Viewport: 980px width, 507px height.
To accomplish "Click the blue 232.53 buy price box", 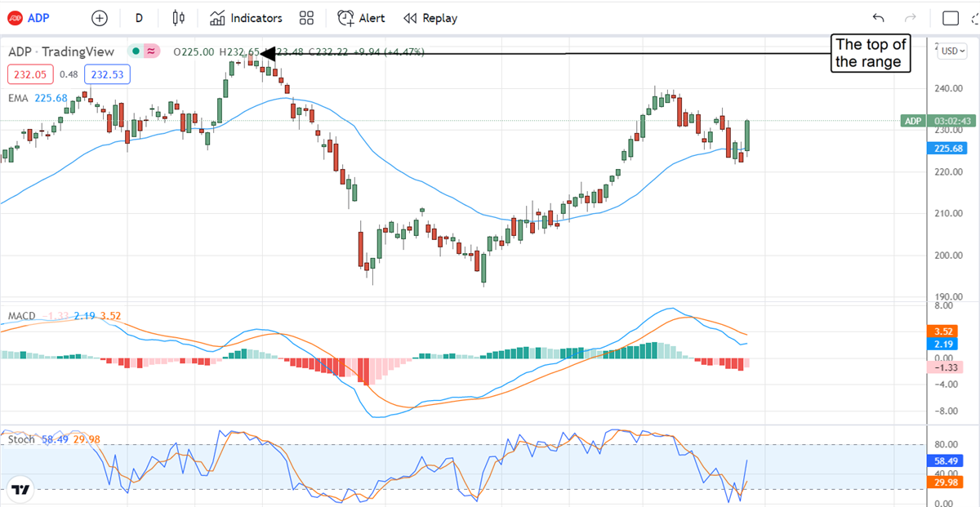I will point(106,75).
